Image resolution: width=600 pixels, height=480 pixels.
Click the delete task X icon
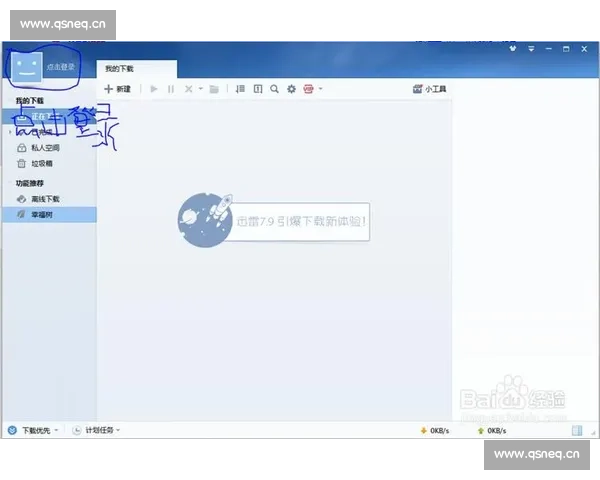click(x=188, y=89)
